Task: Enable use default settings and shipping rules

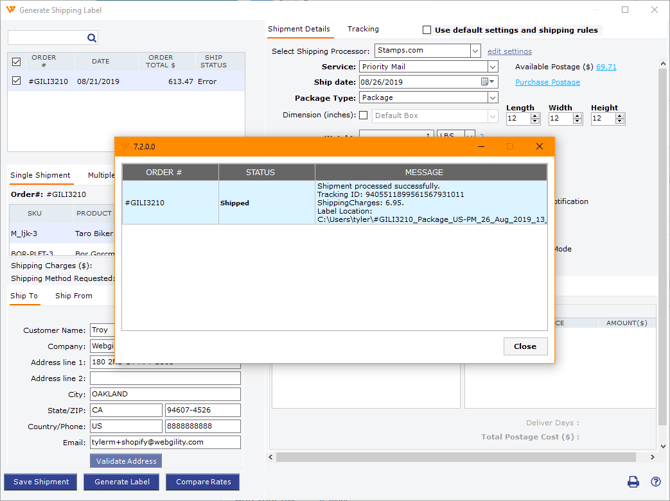Action: (x=427, y=30)
